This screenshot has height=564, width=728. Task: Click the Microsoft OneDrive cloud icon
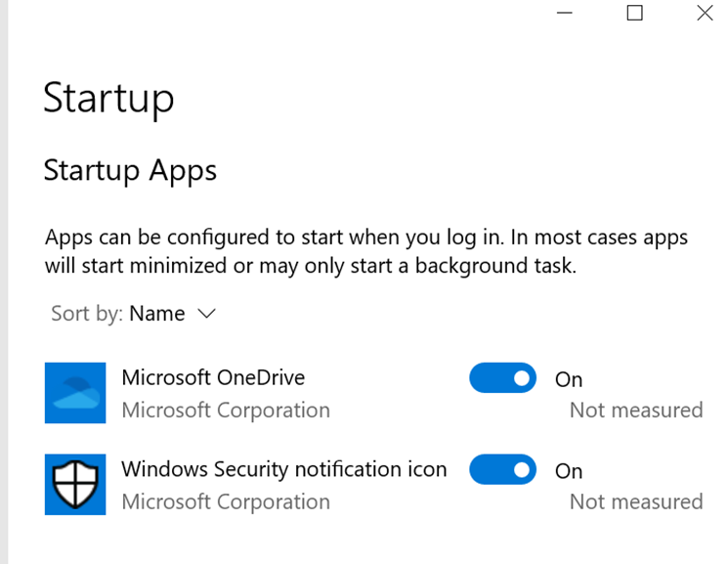pos(75,393)
